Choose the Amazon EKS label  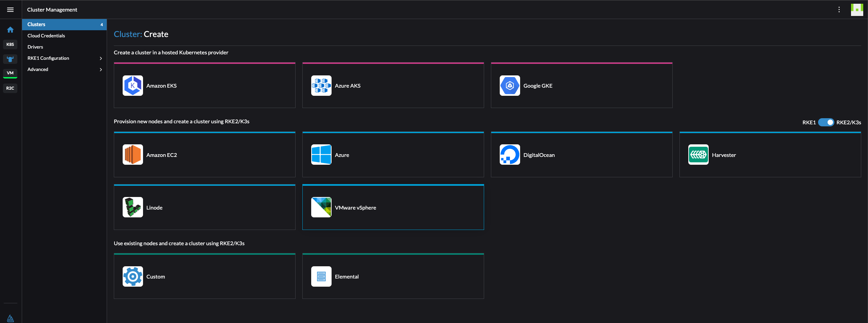[x=161, y=86]
